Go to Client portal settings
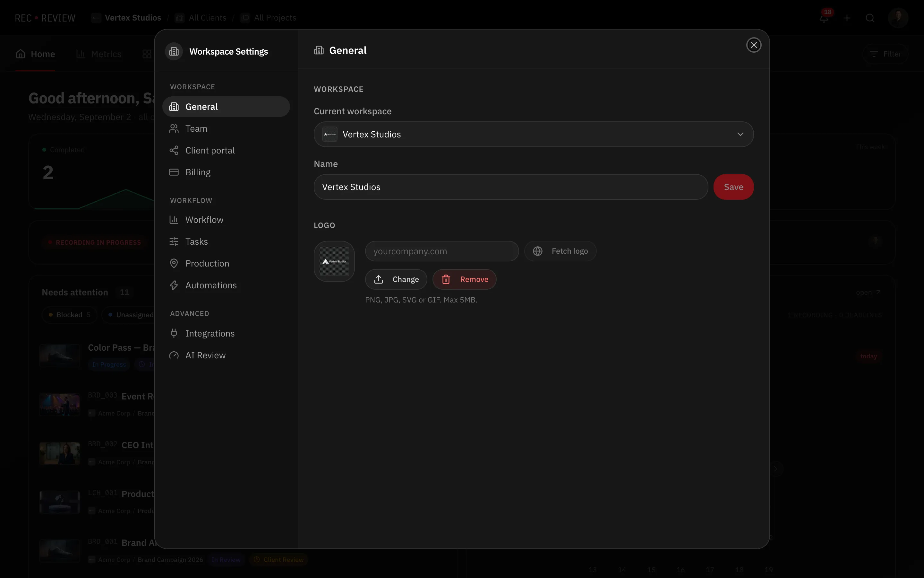 coord(226,150)
